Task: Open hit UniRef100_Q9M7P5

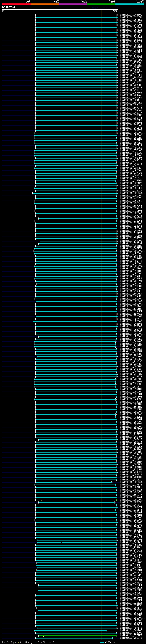Action: [x=131, y=53]
